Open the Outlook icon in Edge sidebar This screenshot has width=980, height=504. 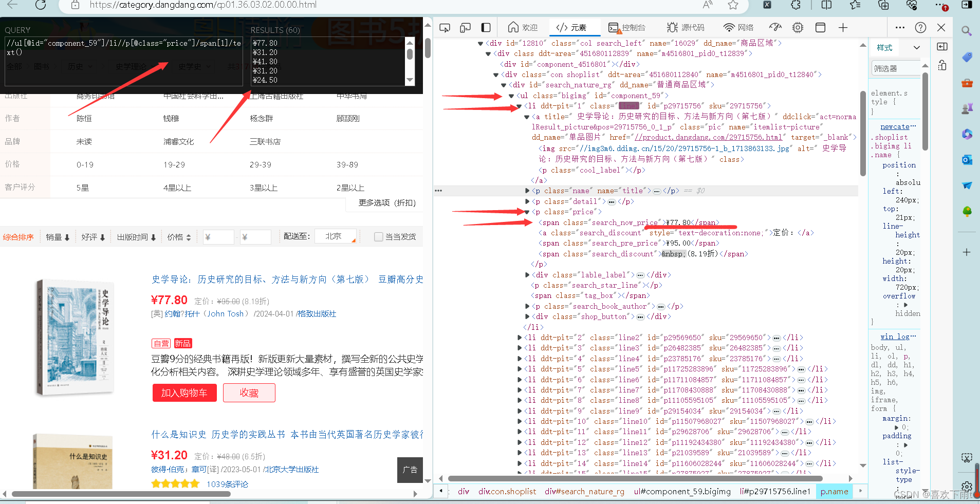967,160
